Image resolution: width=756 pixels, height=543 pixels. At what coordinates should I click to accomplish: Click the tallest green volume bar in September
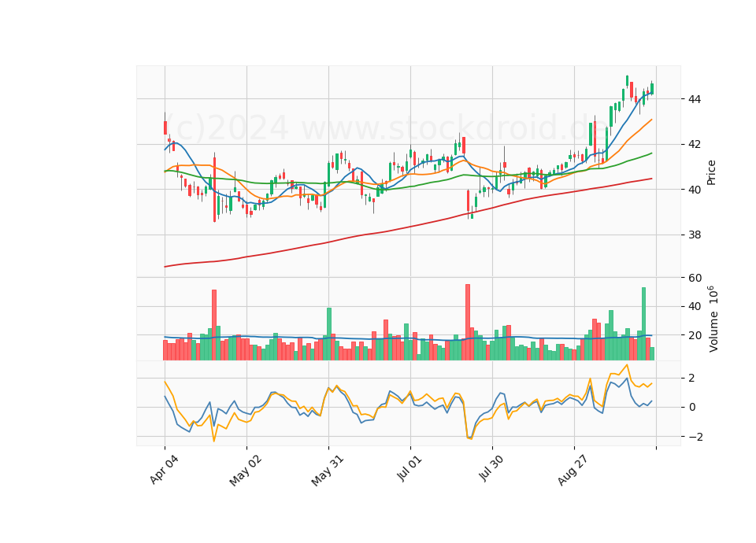(x=643, y=323)
